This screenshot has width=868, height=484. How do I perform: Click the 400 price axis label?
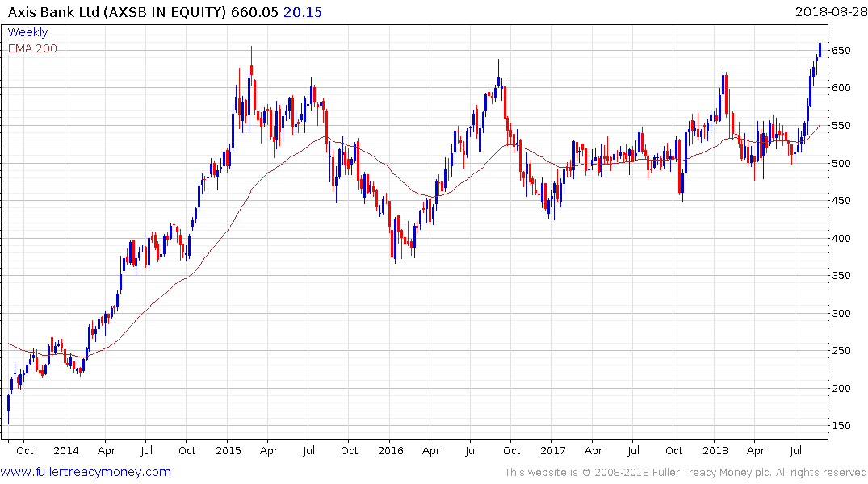coord(841,239)
